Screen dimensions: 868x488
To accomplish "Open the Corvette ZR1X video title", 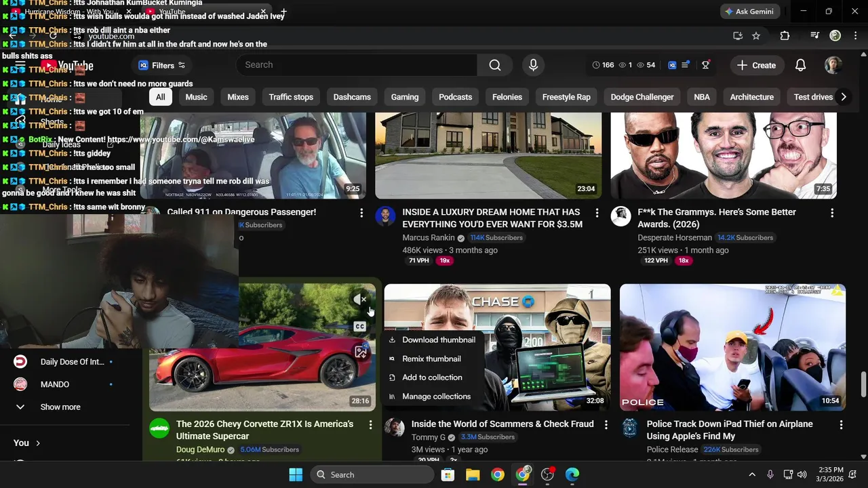I will 264,430.
